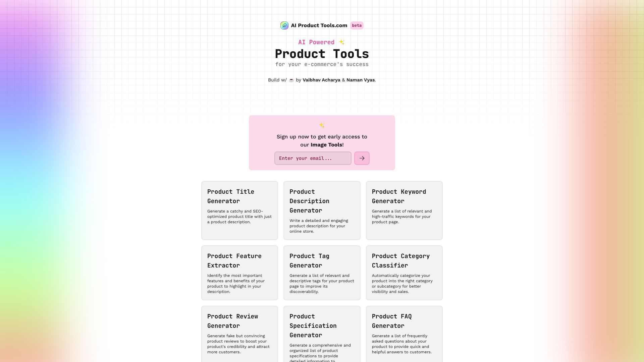Open the Product Keyword Generator card
Image resolution: width=644 pixels, height=362 pixels.
coord(404,210)
